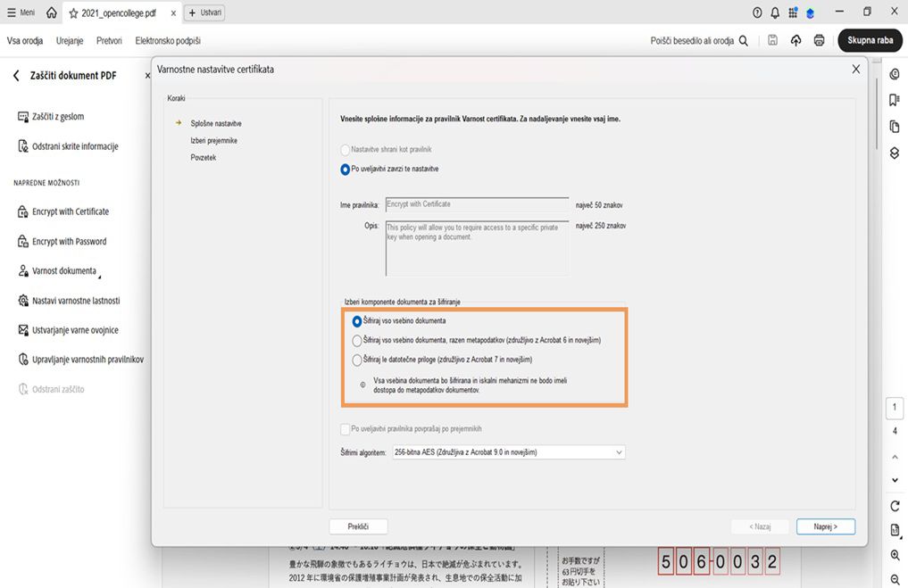Screen dimensions: 908x588
Task: Go to previous page arrow up
Action: (x=895, y=457)
